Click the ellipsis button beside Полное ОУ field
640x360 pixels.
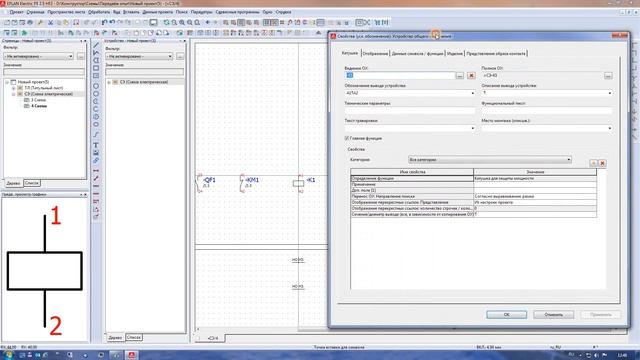608,76
